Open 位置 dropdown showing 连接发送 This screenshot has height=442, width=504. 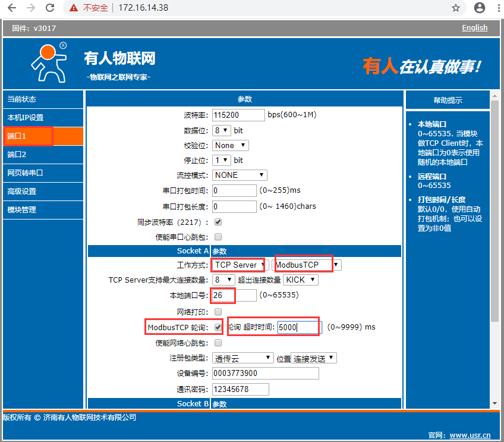pos(314,358)
